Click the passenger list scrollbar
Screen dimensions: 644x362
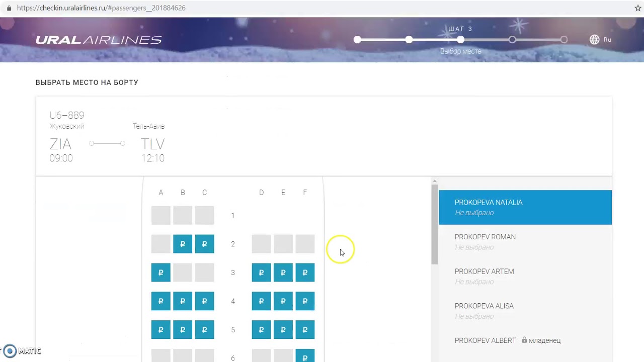(x=435, y=224)
